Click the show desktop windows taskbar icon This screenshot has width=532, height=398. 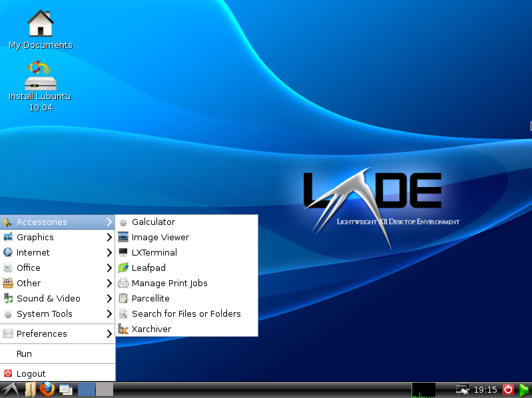(x=65, y=389)
